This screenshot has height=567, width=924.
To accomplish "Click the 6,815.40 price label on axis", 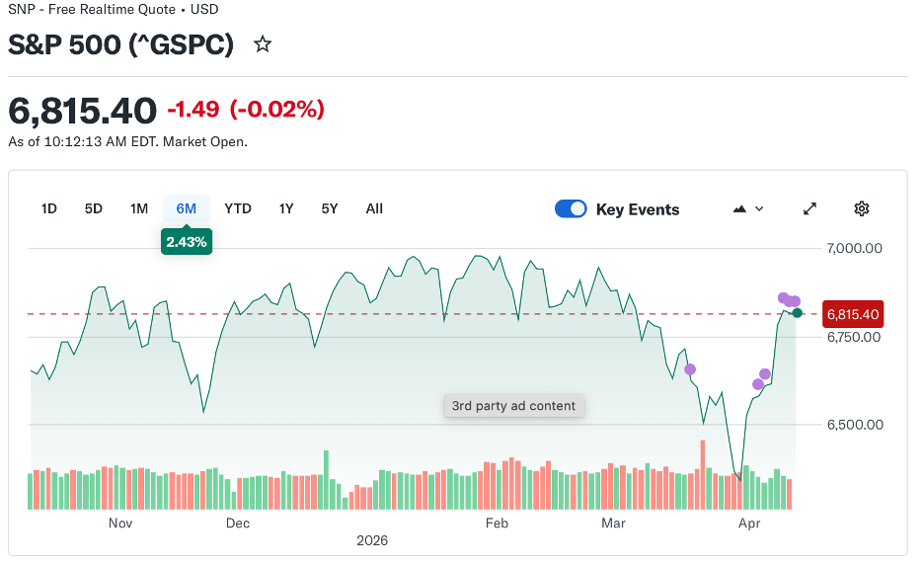I will pyautogui.click(x=852, y=314).
